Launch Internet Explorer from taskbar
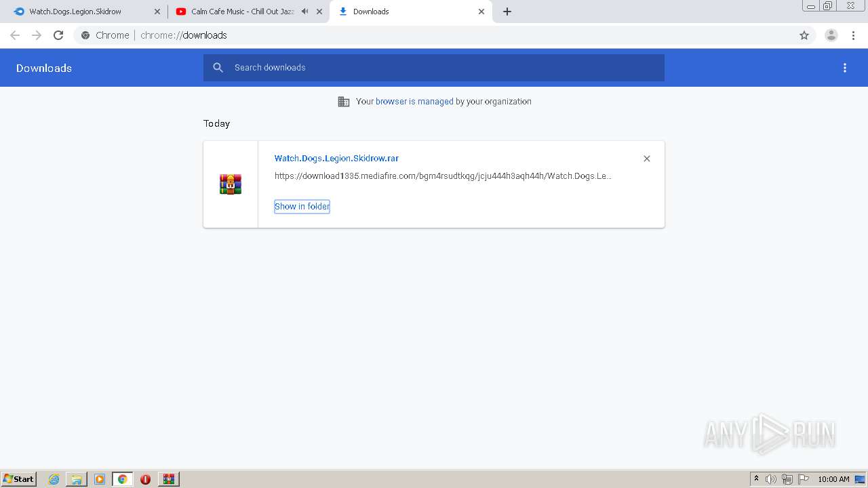This screenshot has width=868, height=488. click(x=54, y=479)
